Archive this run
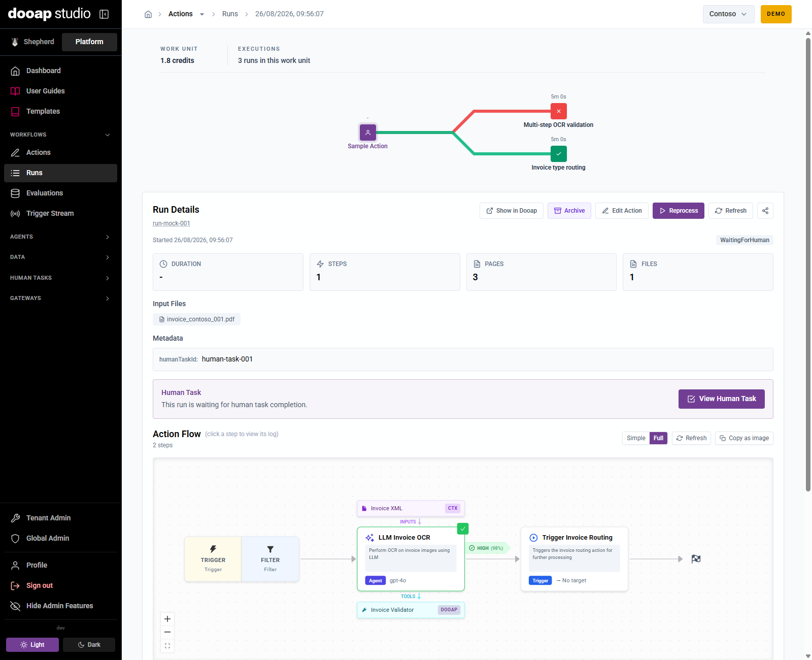Viewport: 812px width, 660px height. [569, 211]
